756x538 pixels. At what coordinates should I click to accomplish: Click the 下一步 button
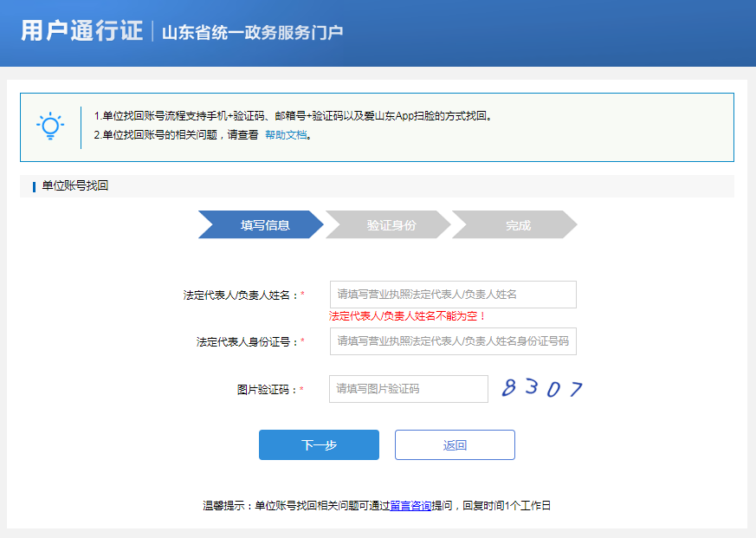pyautogui.click(x=319, y=444)
